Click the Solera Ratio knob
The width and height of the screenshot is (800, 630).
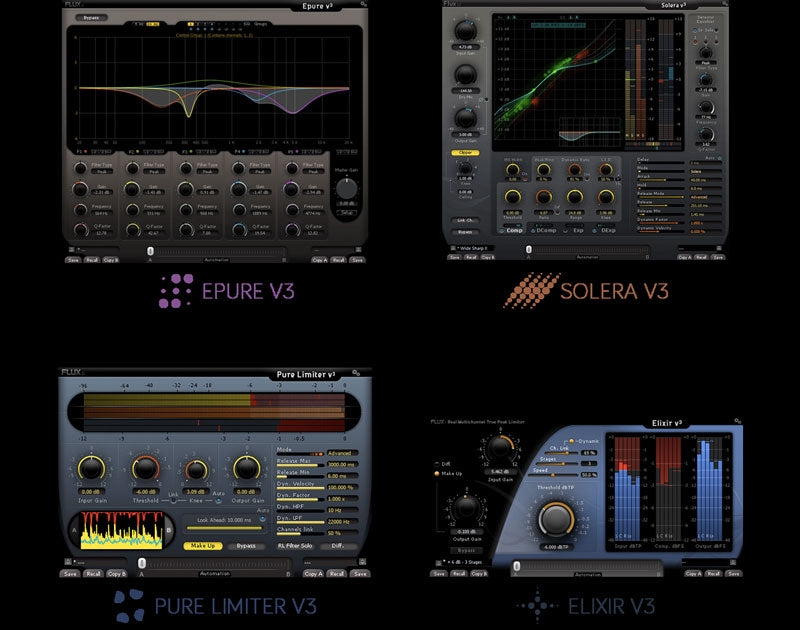point(544,197)
